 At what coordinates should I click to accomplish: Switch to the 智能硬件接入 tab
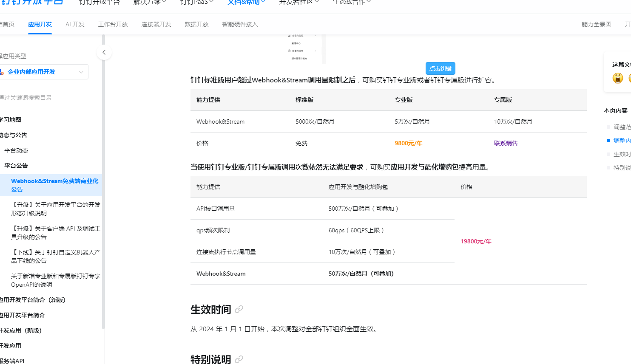point(240,24)
